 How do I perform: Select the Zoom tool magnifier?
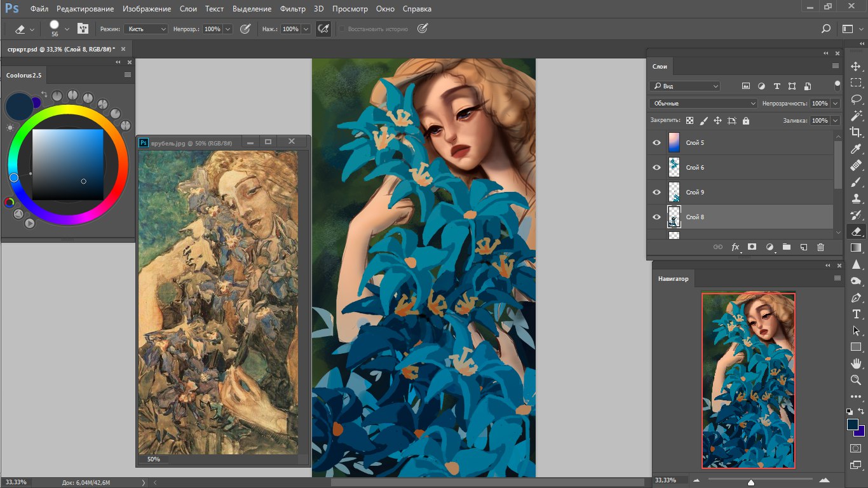pos(856,380)
